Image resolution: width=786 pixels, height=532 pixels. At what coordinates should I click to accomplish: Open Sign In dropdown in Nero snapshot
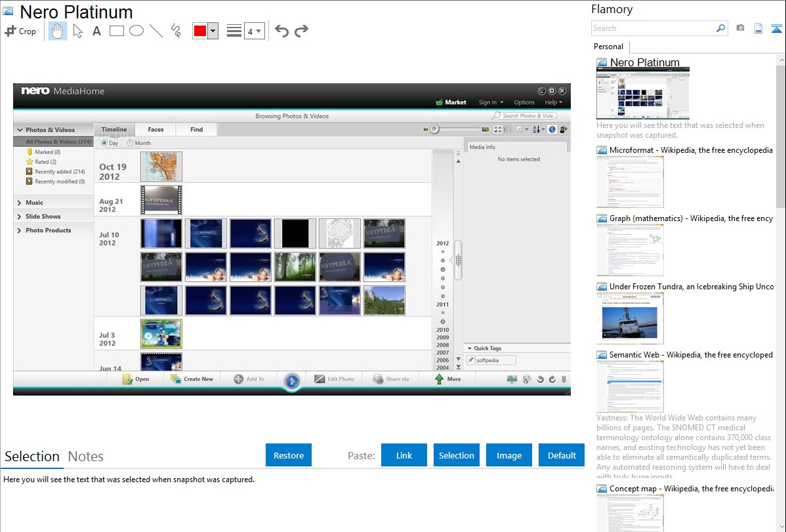coord(491,102)
